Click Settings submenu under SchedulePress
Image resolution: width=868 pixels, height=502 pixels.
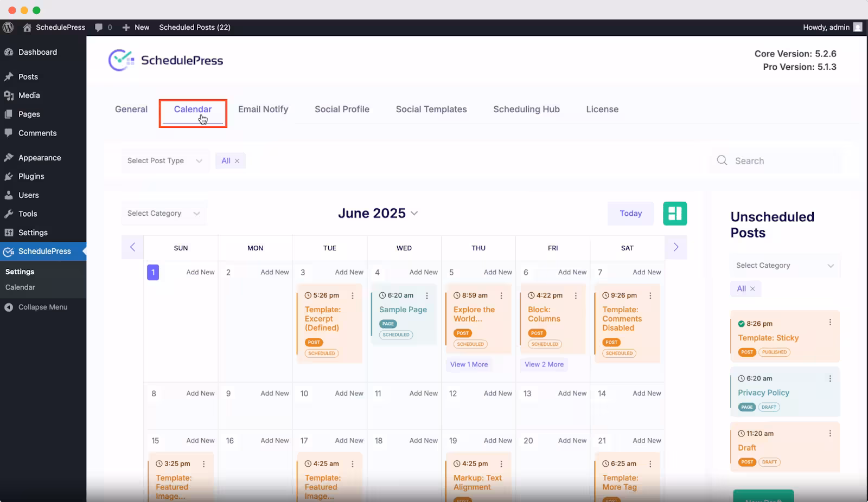(x=20, y=272)
